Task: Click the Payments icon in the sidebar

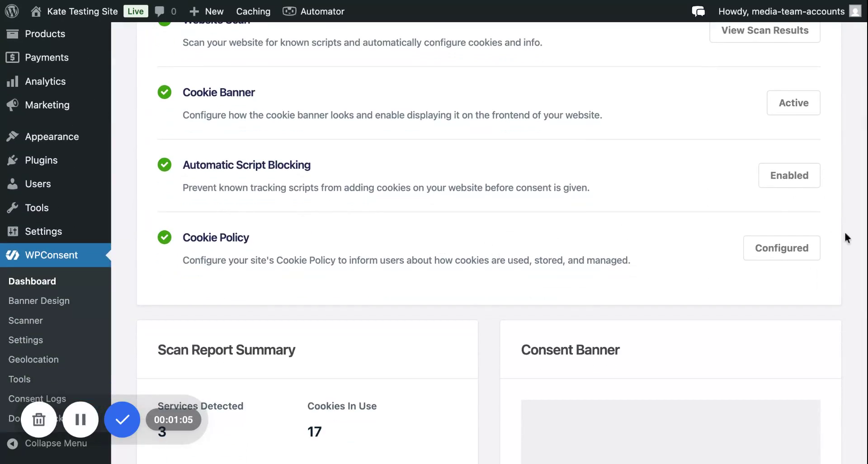Action: [13, 57]
